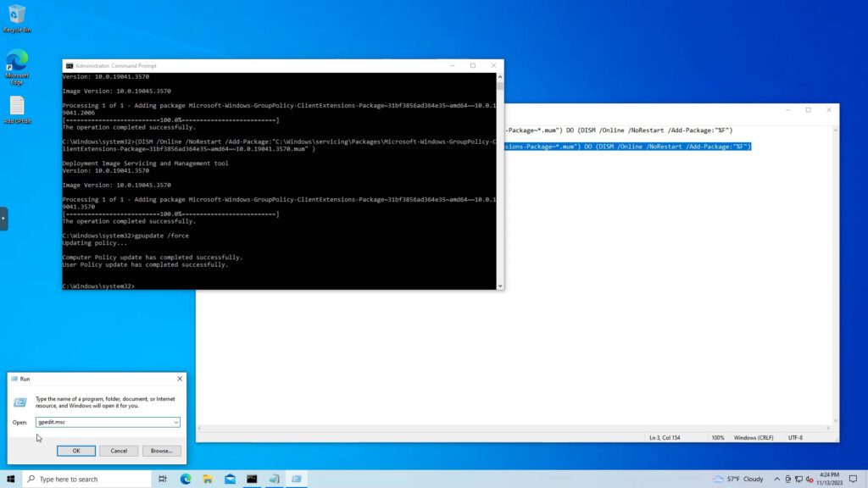Click Browse... in the Run dialog

161,451
